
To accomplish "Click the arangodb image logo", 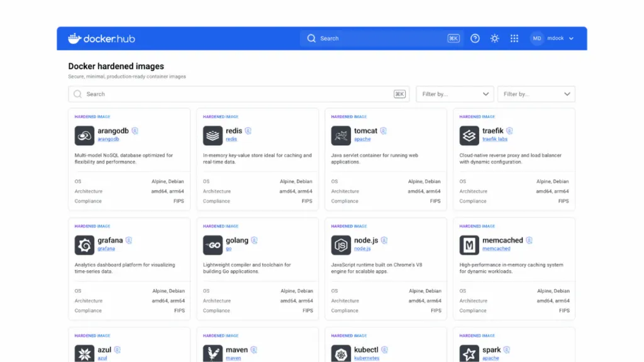I will 84,135.
